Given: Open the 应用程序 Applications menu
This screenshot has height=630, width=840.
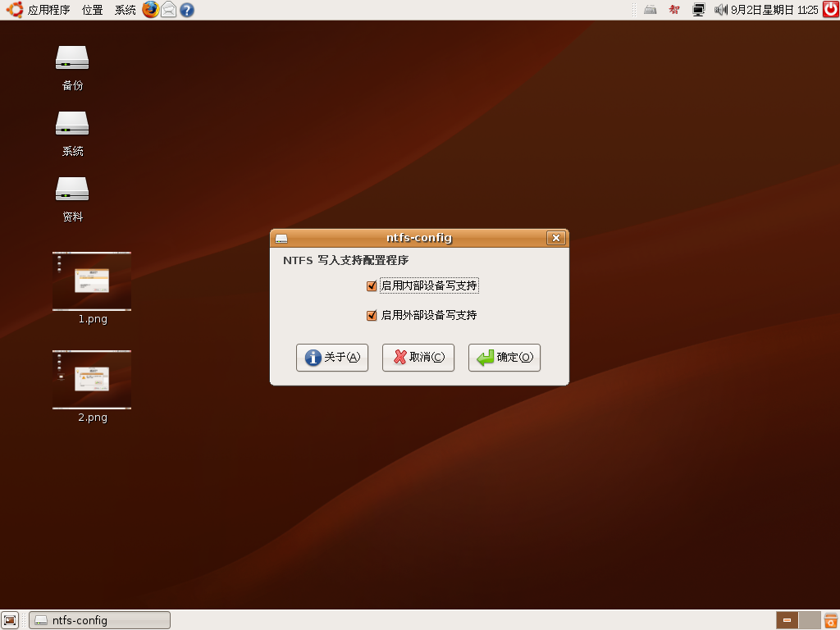Looking at the screenshot, I should pos(48,10).
